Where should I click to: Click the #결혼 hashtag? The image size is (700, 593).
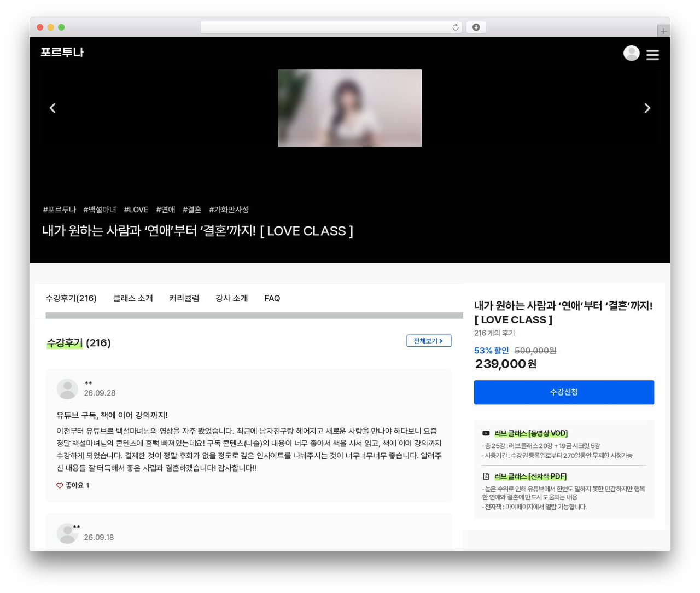(x=192, y=210)
